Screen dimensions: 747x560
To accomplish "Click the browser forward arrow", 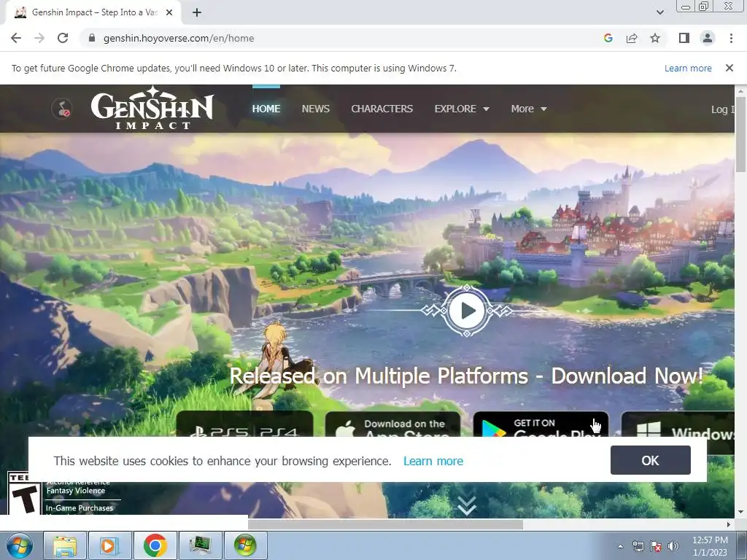I will pos(39,38).
